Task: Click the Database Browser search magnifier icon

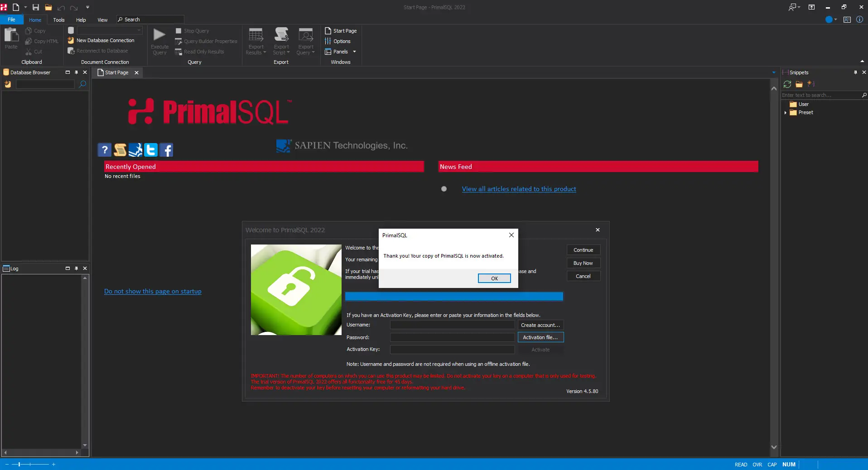Action: point(82,84)
